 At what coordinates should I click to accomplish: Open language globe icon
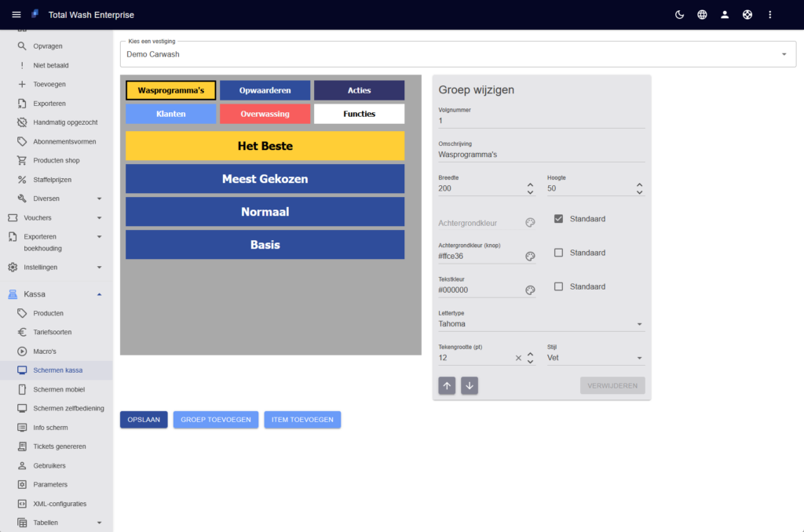click(x=702, y=15)
